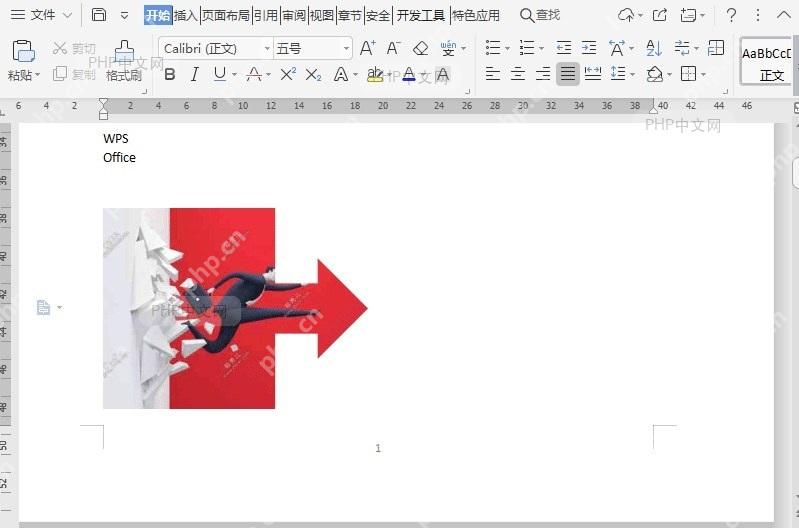Click the document margin page icon
The height and width of the screenshot is (528, 799).
[43, 307]
